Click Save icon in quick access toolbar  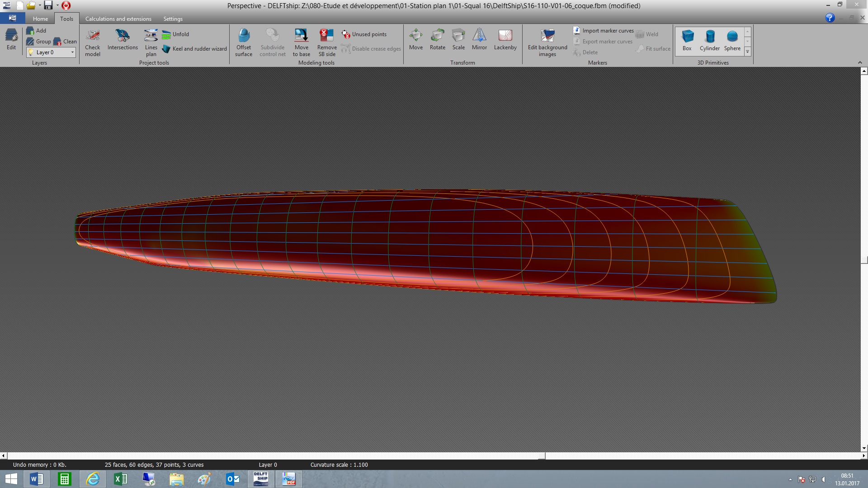[x=48, y=5]
